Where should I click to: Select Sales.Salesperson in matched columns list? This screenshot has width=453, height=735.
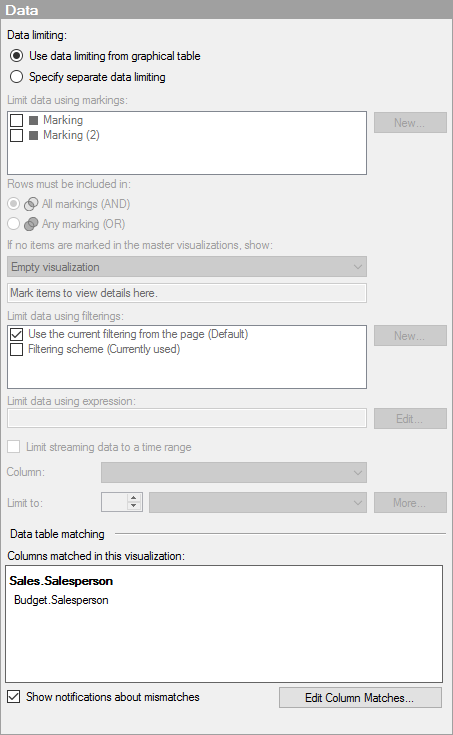[61, 581]
